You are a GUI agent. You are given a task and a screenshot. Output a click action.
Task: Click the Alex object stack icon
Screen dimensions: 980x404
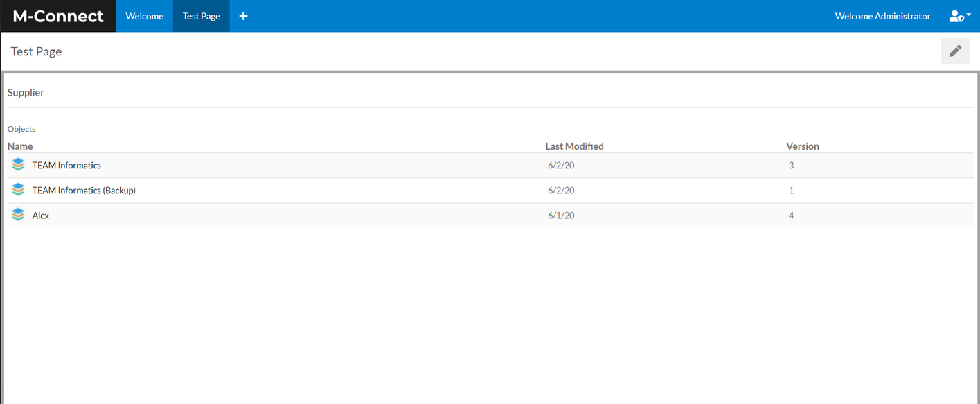click(x=19, y=215)
